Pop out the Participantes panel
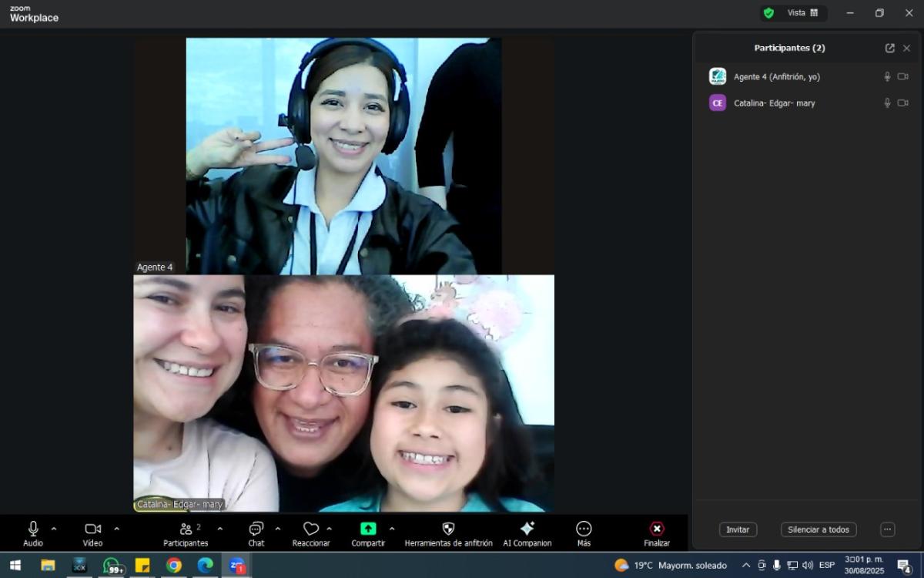This screenshot has width=924, height=578. (889, 48)
